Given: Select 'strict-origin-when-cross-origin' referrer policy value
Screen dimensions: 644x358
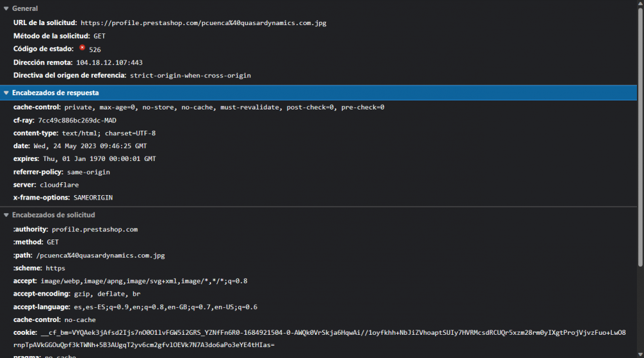Looking at the screenshot, I should [190, 75].
